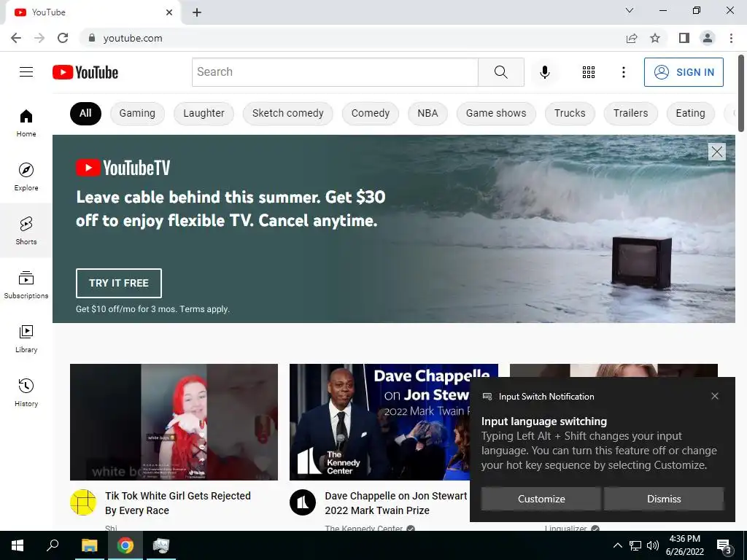Select the Trucks filter chip
The width and height of the screenshot is (747, 560).
point(570,113)
